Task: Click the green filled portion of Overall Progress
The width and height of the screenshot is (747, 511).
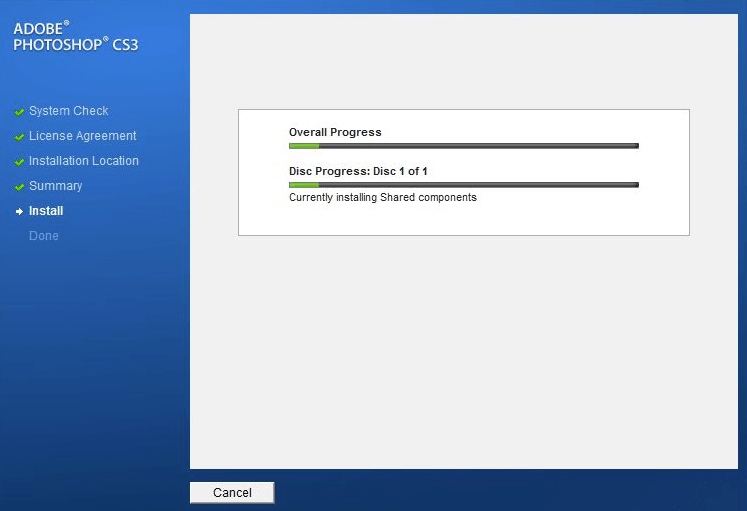Action: (x=303, y=146)
